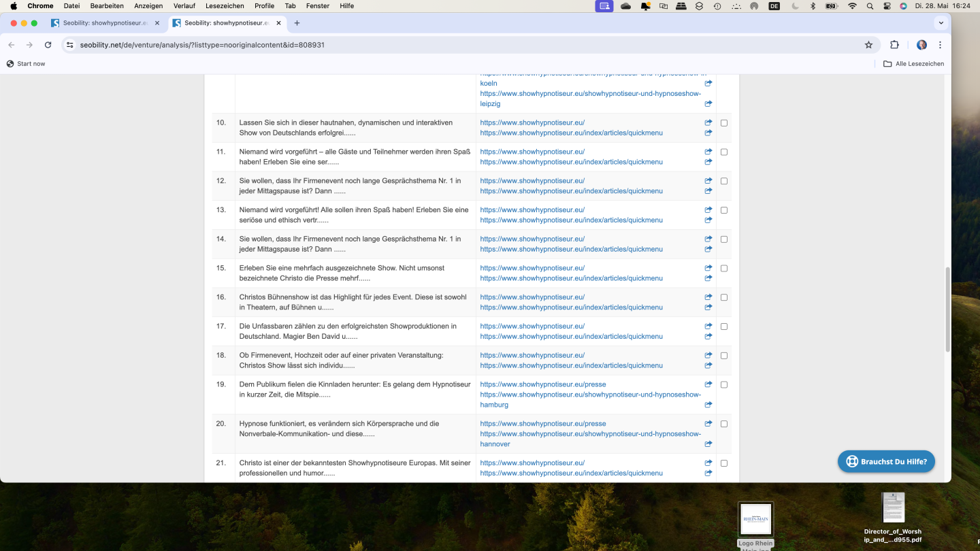Open external link icon for row 10 homepage URL
This screenshot has width=980, height=551.
point(708,122)
